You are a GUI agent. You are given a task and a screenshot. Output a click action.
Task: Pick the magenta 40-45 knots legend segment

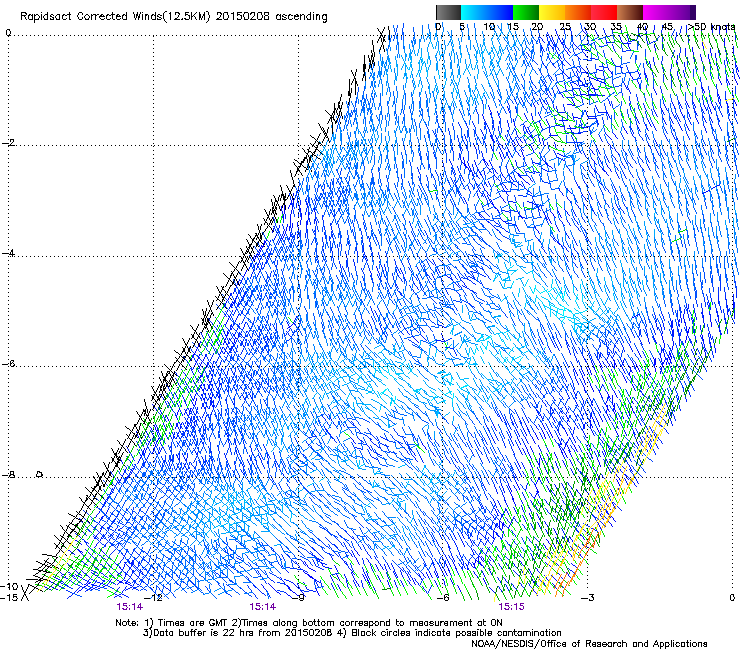[x=656, y=12]
